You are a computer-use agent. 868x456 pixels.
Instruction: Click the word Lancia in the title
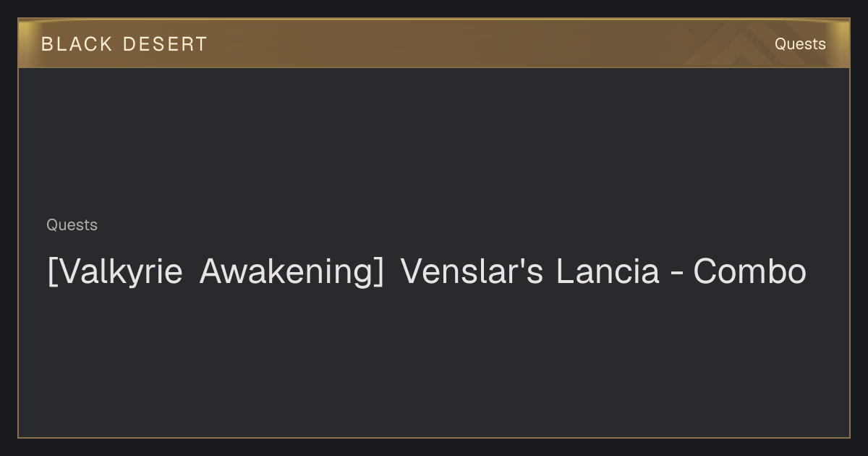(x=608, y=272)
